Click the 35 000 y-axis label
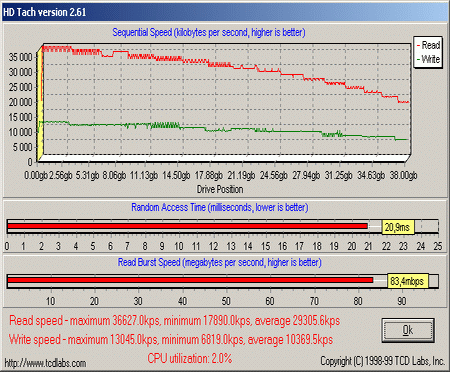 pyautogui.click(x=21, y=57)
